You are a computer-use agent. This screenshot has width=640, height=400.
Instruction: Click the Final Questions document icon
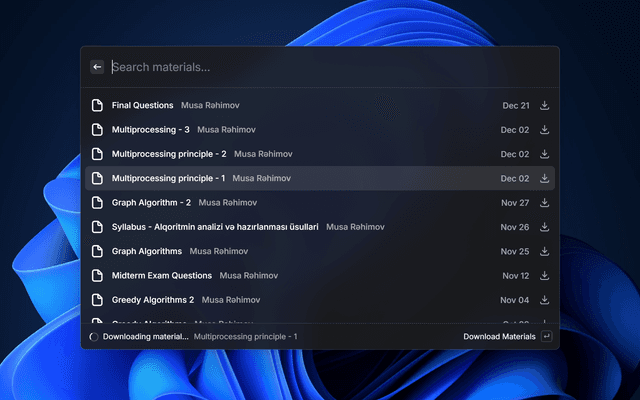[97, 105]
